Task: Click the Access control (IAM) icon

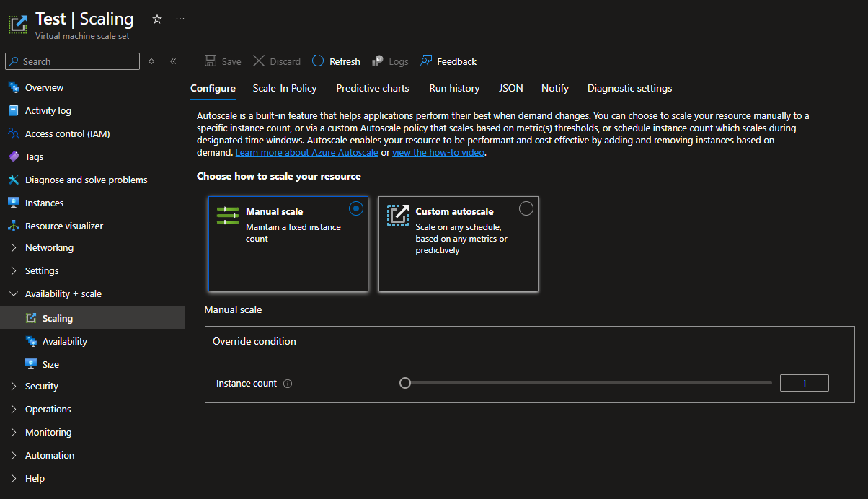Action: 13,133
